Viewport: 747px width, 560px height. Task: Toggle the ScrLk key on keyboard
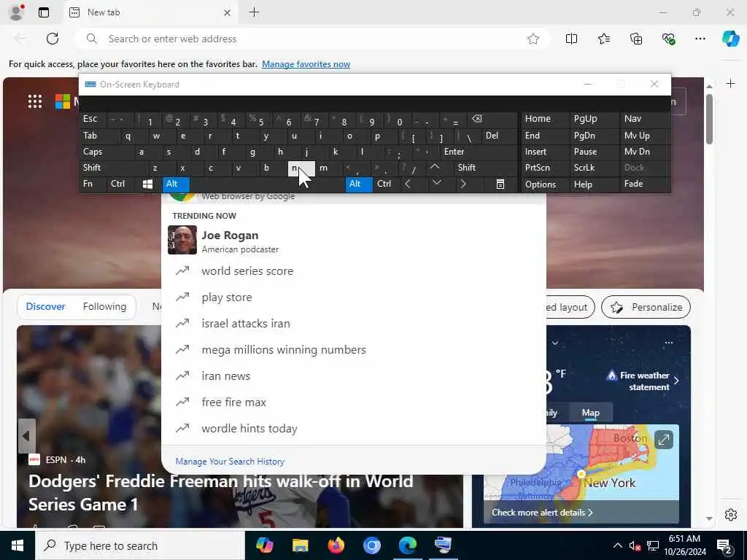pos(595,168)
